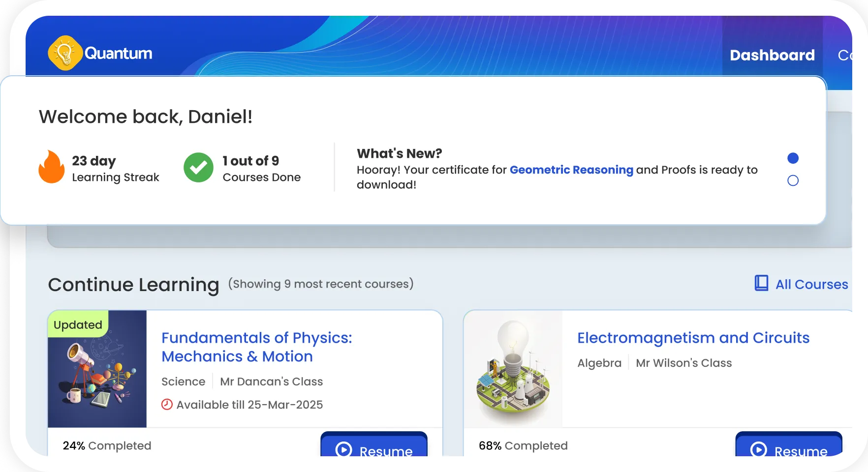The width and height of the screenshot is (868, 472).
Task: Click the Quantum lightbulb logo
Action: pos(64,53)
